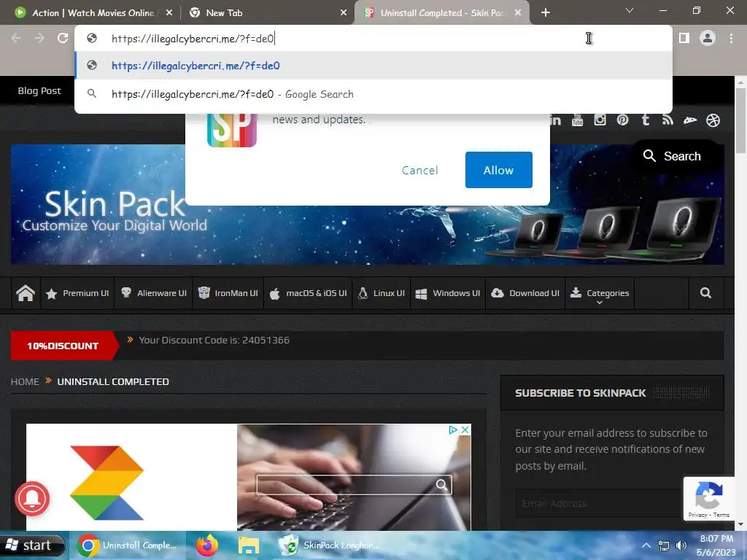Click the network tray icon
This screenshot has width=747, height=560.
click(x=664, y=545)
